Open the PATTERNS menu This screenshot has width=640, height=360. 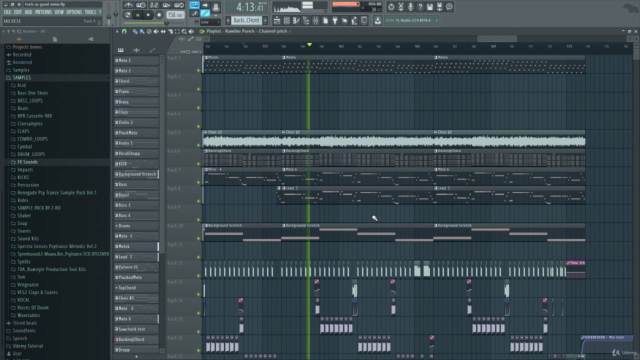[x=43, y=12]
